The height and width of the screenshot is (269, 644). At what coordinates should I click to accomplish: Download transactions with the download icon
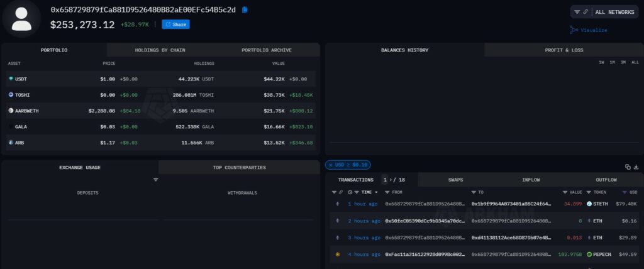(636, 167)
